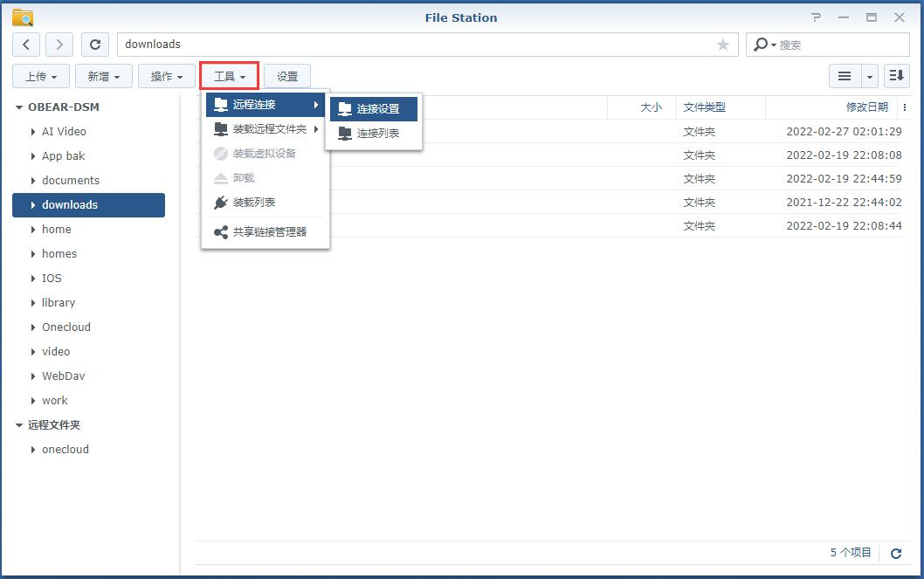Star the downloads path as favorite
The height and width of the screenshot is (579, 924).
pyautogui.click(x=723, y=44)
